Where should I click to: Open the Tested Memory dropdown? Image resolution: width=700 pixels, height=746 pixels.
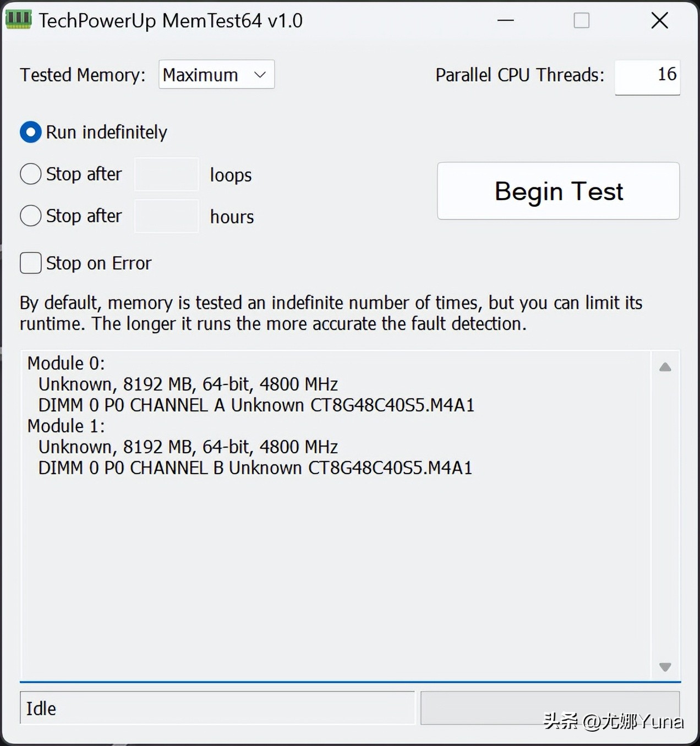pos(216,74)
